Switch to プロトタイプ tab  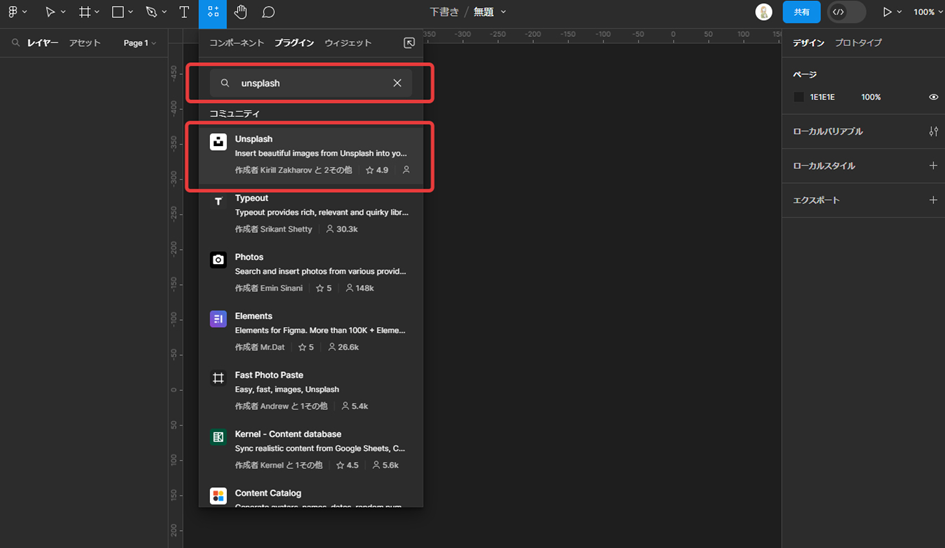[x=858, y=43]
